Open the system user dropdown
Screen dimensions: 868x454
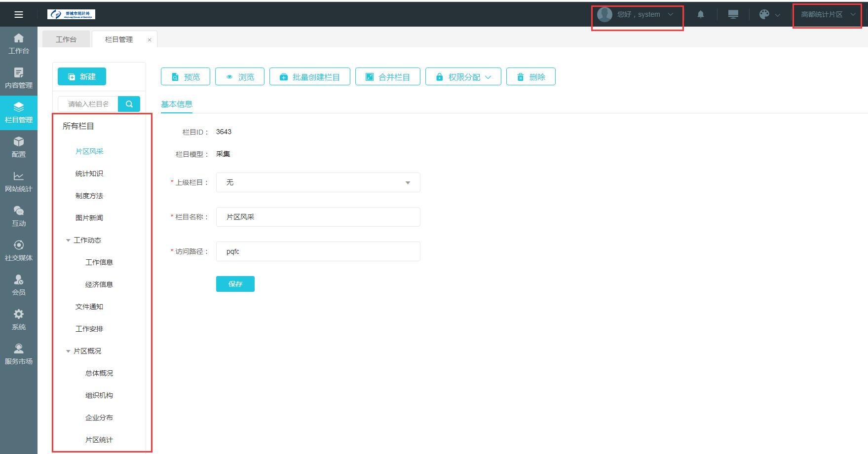[636, 14]
